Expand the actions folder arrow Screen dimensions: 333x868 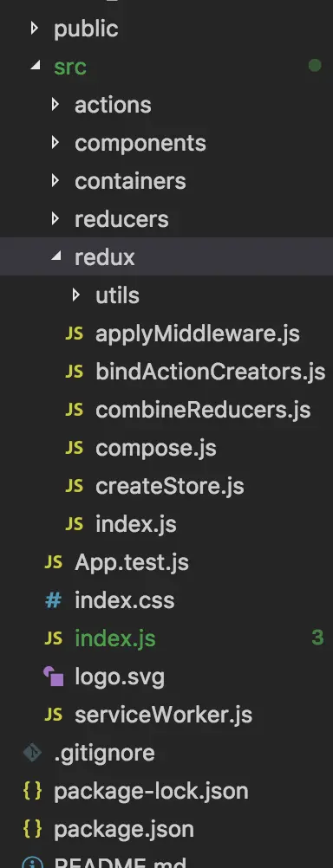tap(55, 104)
